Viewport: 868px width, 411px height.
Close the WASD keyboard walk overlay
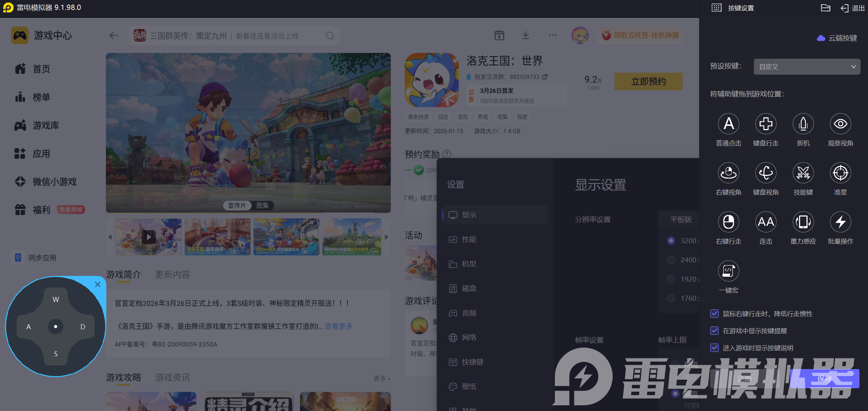98,284
